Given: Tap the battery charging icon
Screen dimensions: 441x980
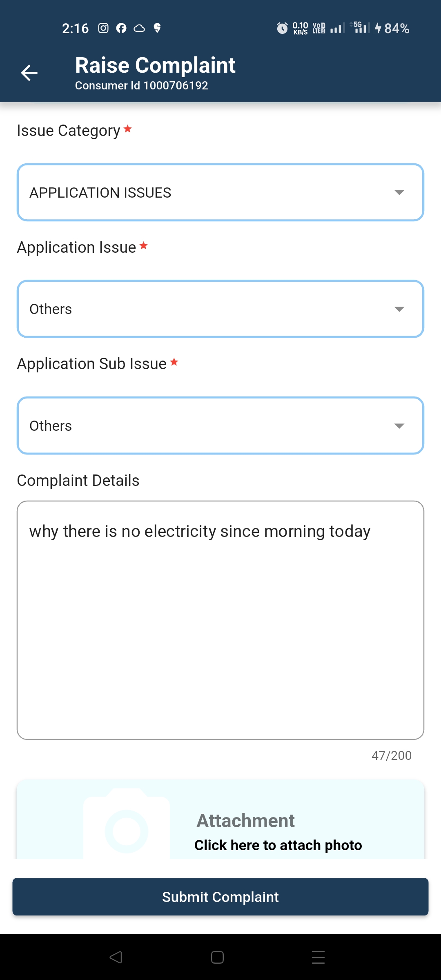Looking at the screenshot, I should 378,28.
